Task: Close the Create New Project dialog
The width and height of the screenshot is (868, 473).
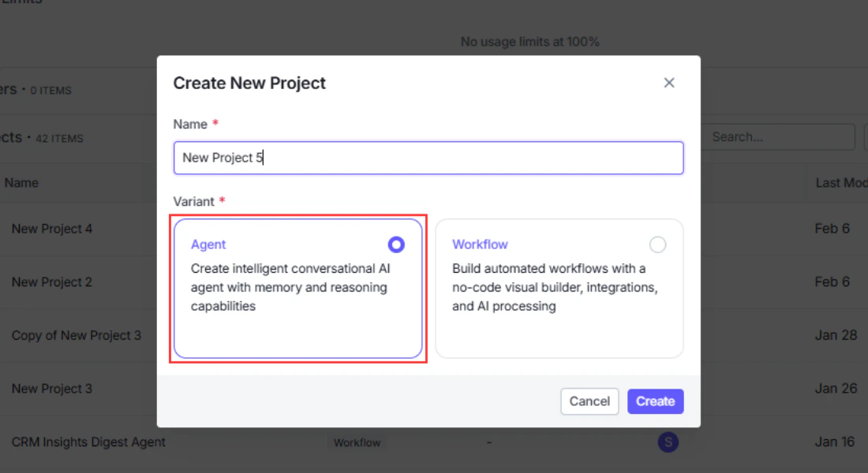Action: click(669, 82)
